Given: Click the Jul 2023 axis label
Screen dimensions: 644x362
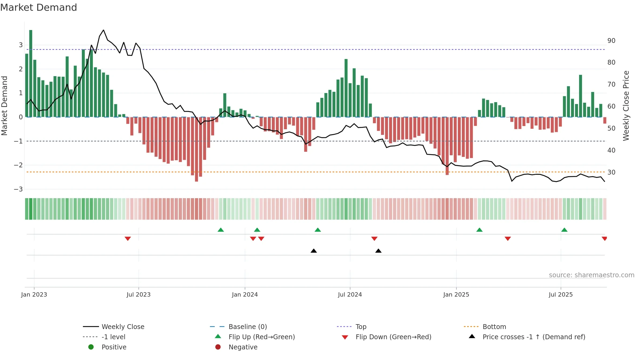Looking at the screenshot, I should coord(138,294).
